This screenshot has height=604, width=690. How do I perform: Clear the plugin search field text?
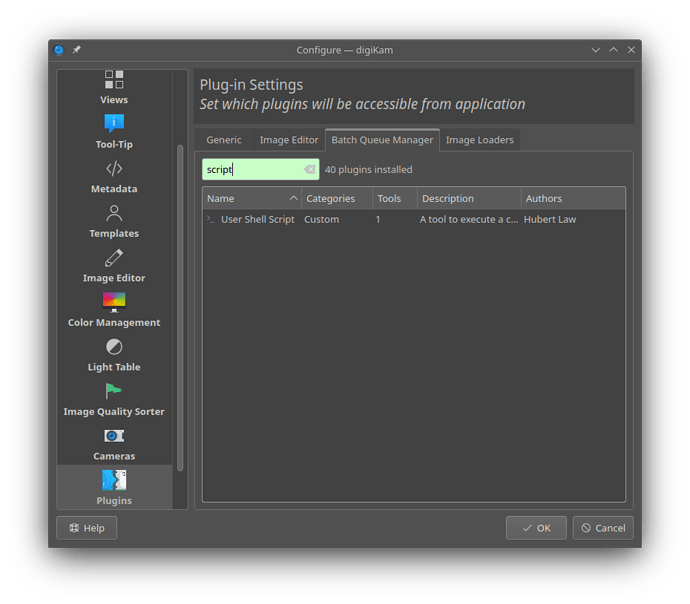pos(310,169)
